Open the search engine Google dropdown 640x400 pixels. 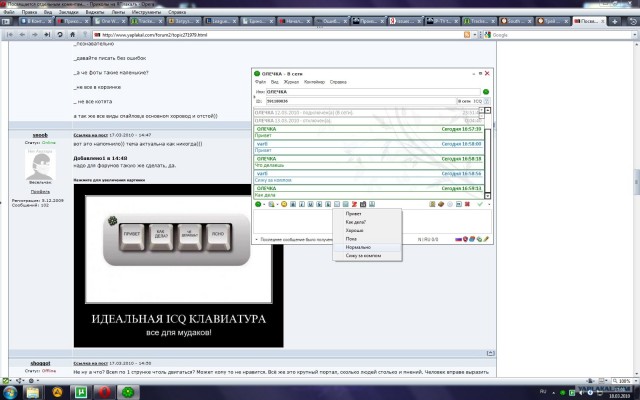click(x=635, y=35)
